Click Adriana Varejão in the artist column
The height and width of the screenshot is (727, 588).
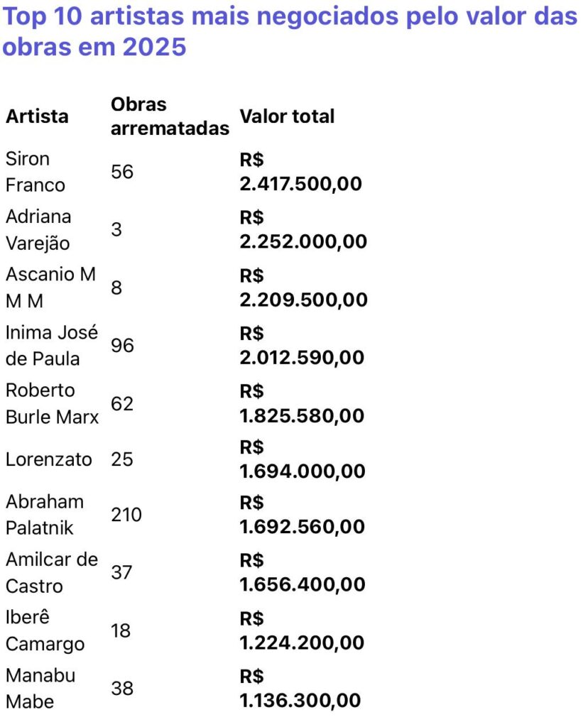coord(38,229)
